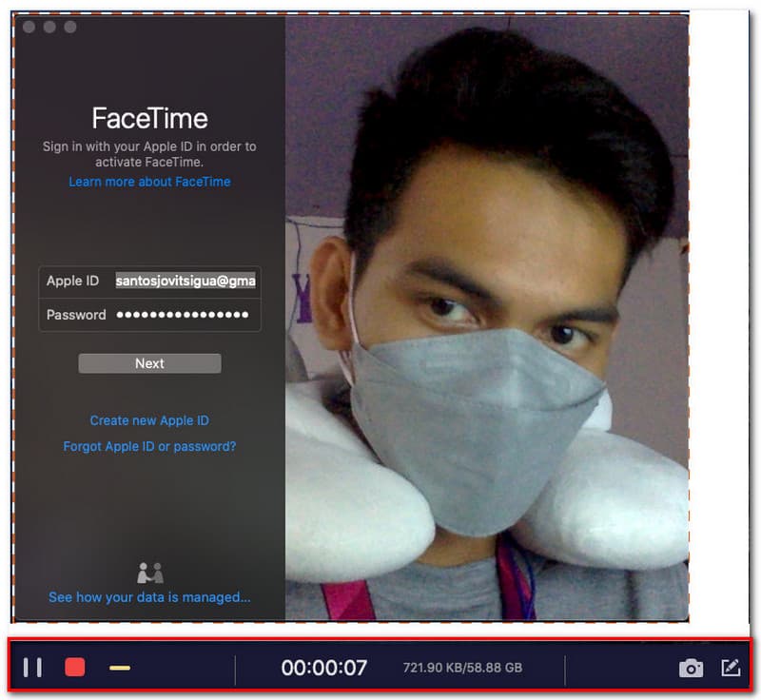Open See how your data is managed
This screenshot has width=761, height=700.
tap(149, 597)
